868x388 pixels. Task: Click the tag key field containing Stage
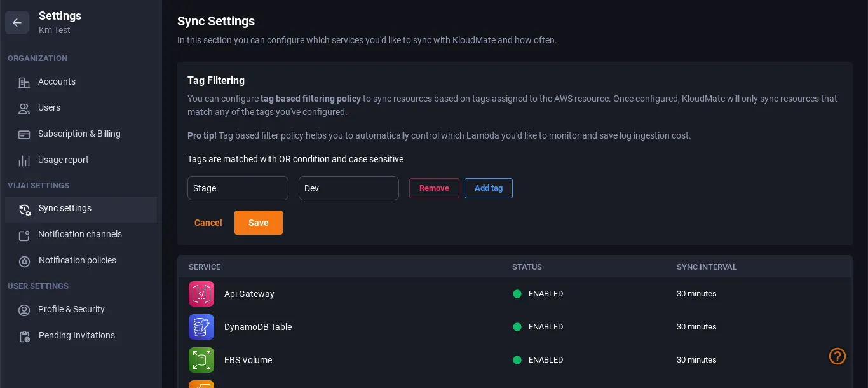(x=238, y=188)
